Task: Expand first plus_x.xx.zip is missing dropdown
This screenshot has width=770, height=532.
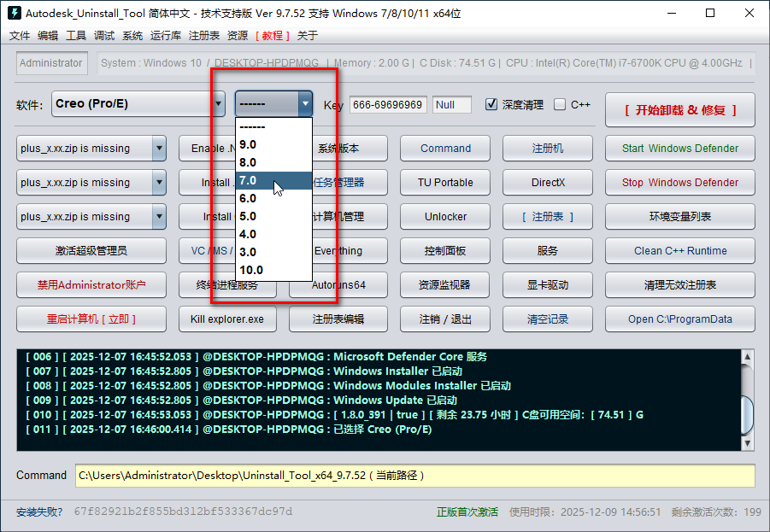Action: (x=159, y=149)
